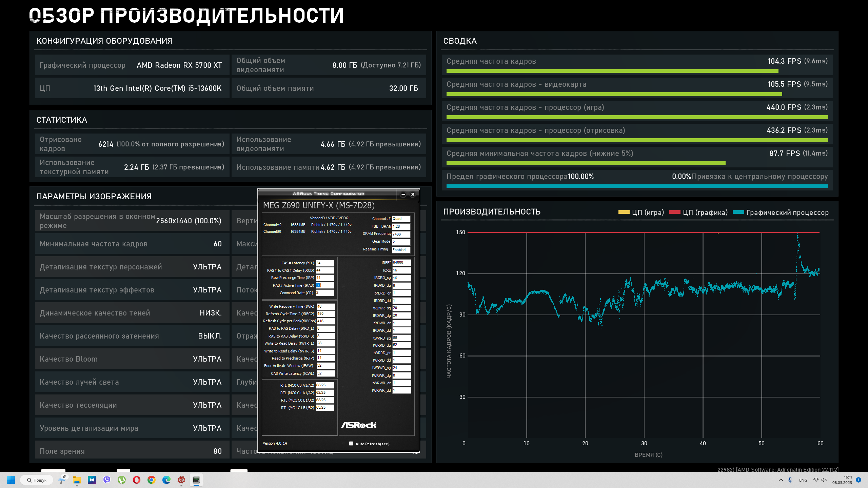This screenshot has height=488, width=868.
Task: Click the КОНФИГУРАЦИЯ ОБОРУДОВАНИЯ section heading
Action: pyautogui.click(x=104, y=41)
